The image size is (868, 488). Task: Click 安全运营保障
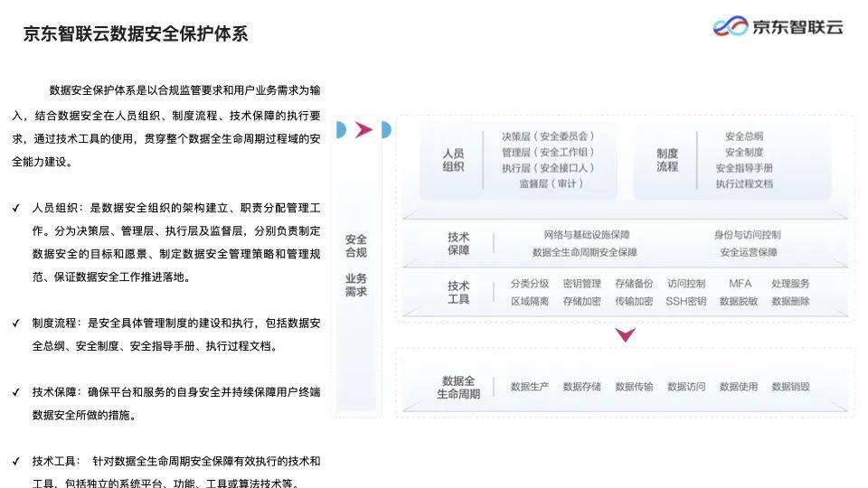[749, 252]
